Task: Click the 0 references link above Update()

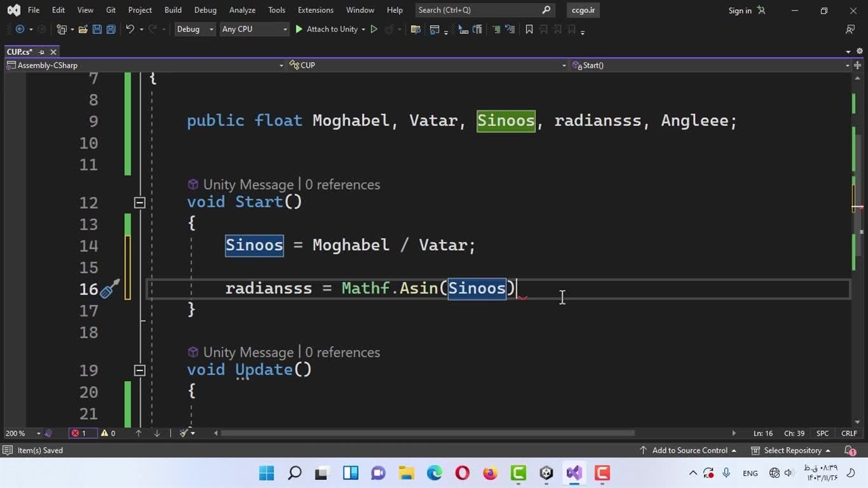Action: [342, 352]
